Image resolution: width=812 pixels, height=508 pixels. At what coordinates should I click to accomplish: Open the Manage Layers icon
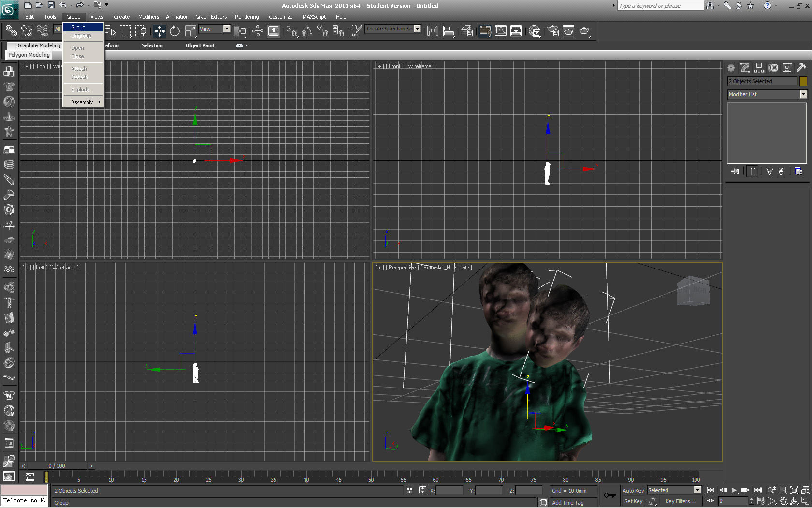tap(467, 31)
